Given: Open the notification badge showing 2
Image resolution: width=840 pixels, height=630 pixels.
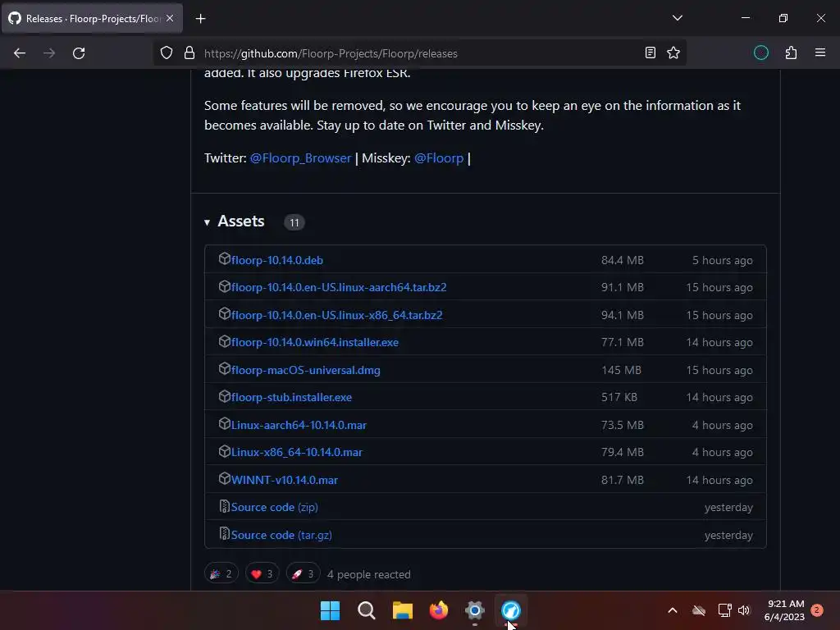Looking at the screenshot, I should pos(816,609).
